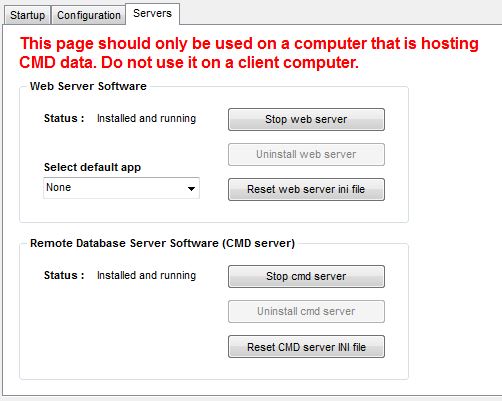Switch to the Startup tab
502x401 pixels.
pyautogui.click(x=27, y=15)
